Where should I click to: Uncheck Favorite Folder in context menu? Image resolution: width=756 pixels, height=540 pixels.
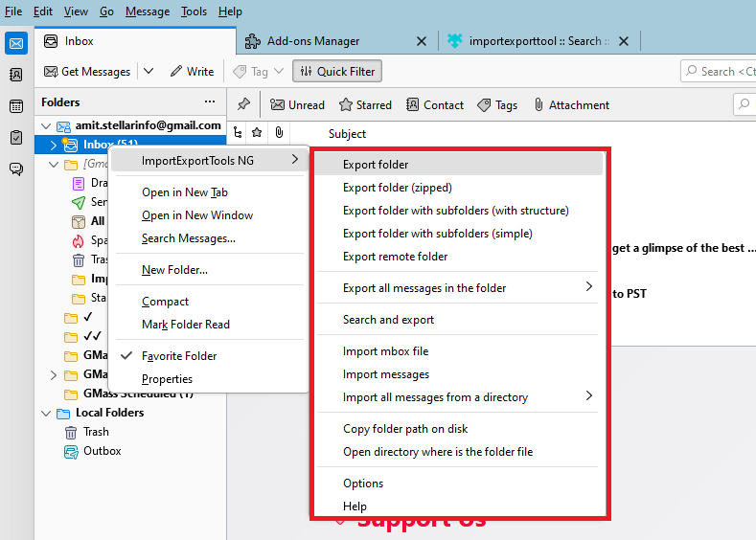[x=209, y=356]
